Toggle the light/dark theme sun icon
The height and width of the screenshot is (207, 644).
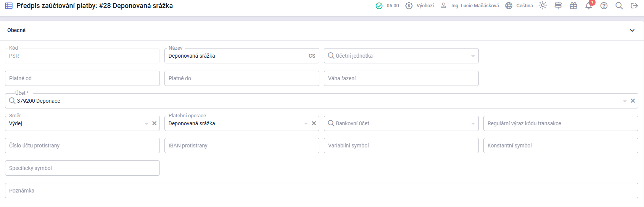coord(543,6)
